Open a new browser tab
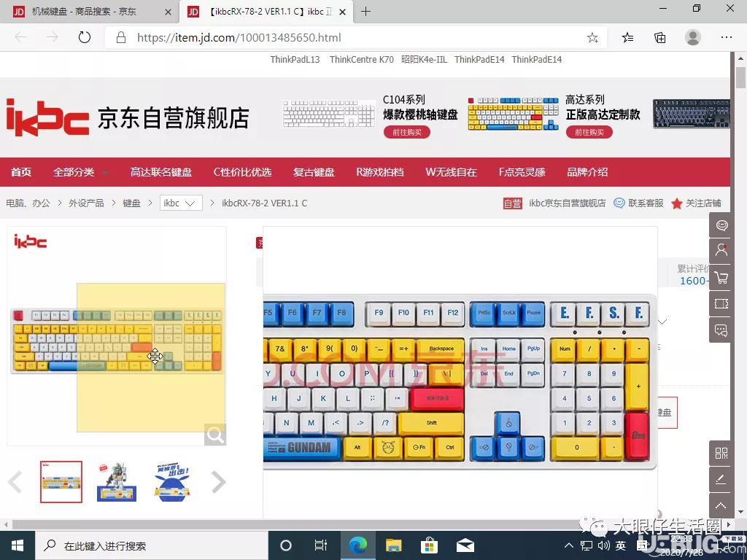The image size is (747, 560). (365, 12)
